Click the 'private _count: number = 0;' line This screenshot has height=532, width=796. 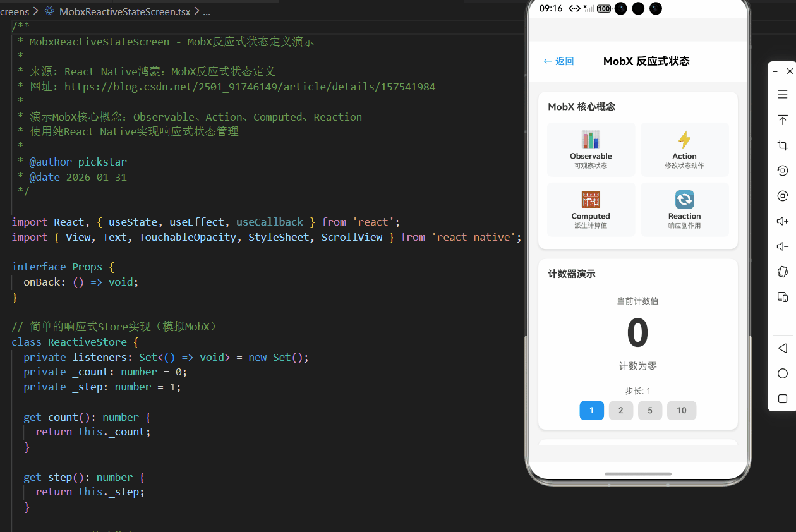coord(106,372)
